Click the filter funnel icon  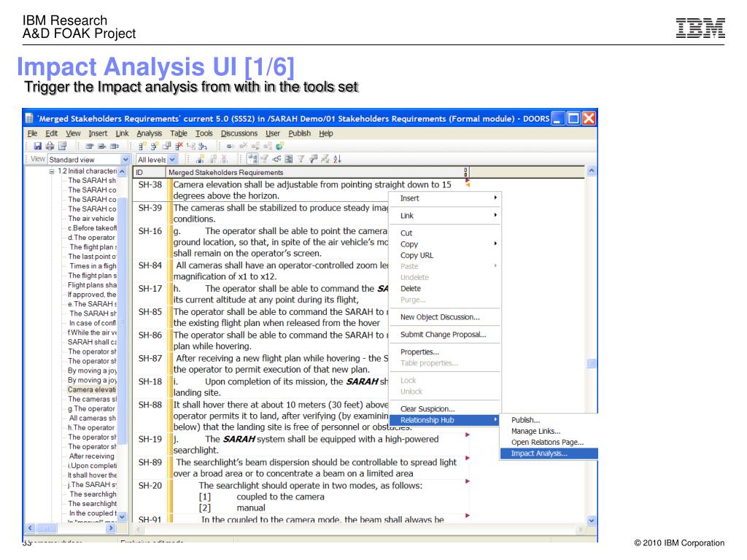(301, 159)
